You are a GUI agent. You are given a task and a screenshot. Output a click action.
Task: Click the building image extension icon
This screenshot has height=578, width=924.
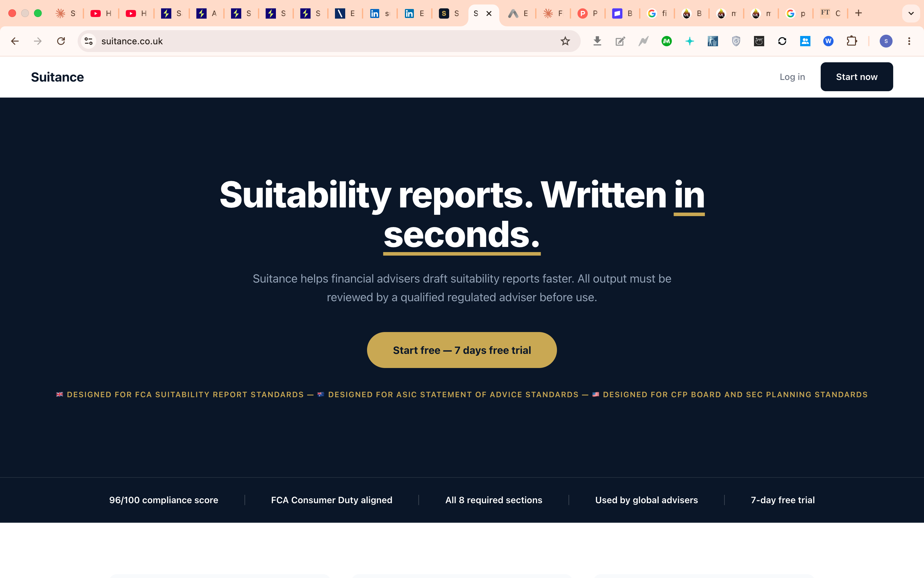[x=713, y=41]
